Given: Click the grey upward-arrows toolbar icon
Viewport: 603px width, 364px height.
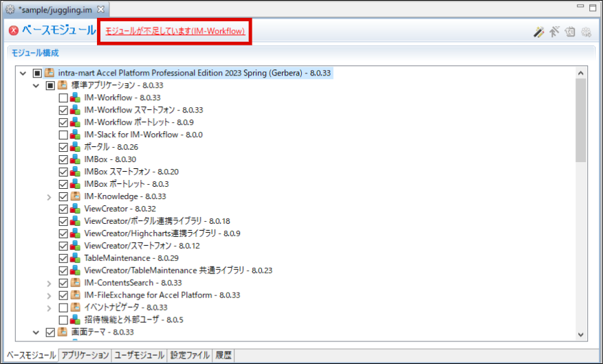Looking at the screenshot, I should (x=554, y=32).
